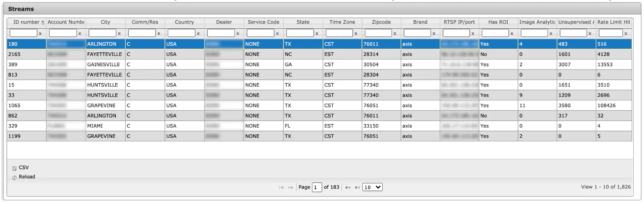Clear the ID number filter (x)
Image resolution: width=644 pixels, height=203 pixels.
pyautogui.click(x=40, y=33)
